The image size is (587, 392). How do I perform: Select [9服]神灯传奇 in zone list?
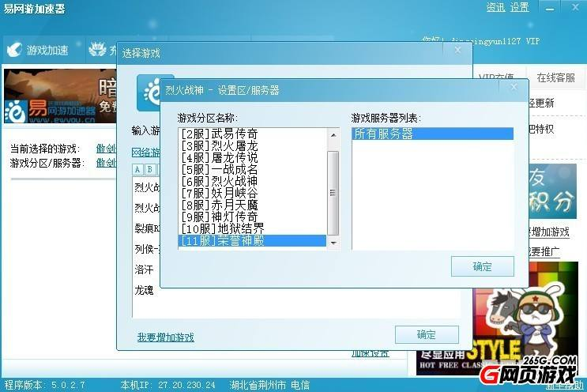[252, 217]
